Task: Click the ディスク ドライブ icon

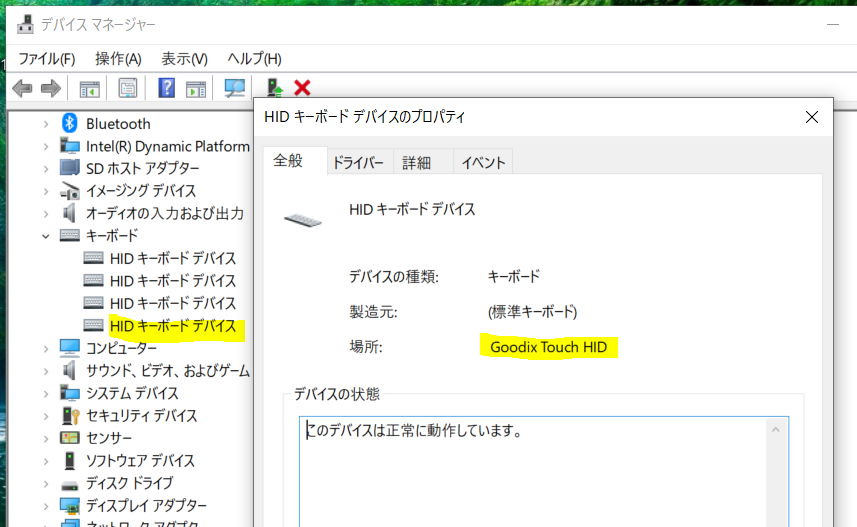Action: (x=69, y=485)
